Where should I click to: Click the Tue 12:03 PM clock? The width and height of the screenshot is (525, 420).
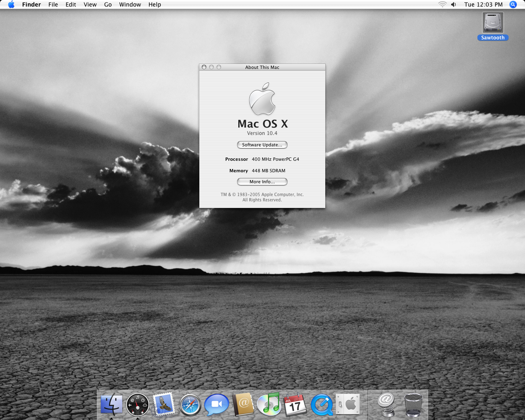(x=483, y=5)
